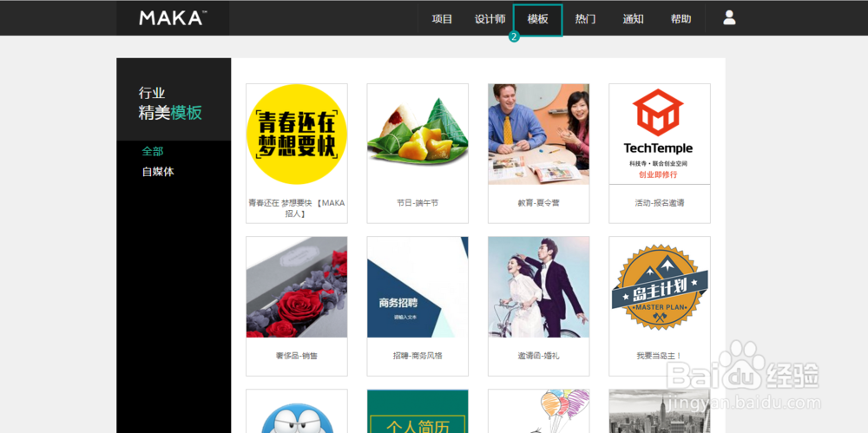Screen dimensions: 868x433
Task: Open the blue cartoon character template
Action: click(x=297, y=411)
